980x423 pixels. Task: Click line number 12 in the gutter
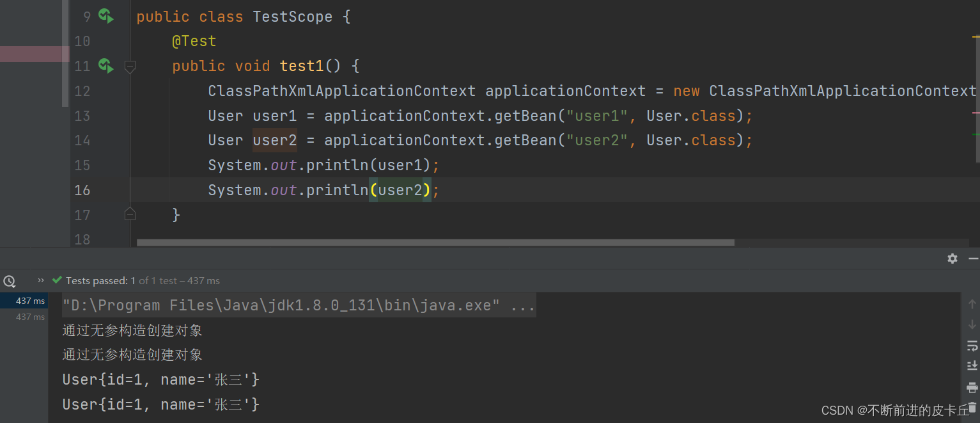(x=82, y=91)
